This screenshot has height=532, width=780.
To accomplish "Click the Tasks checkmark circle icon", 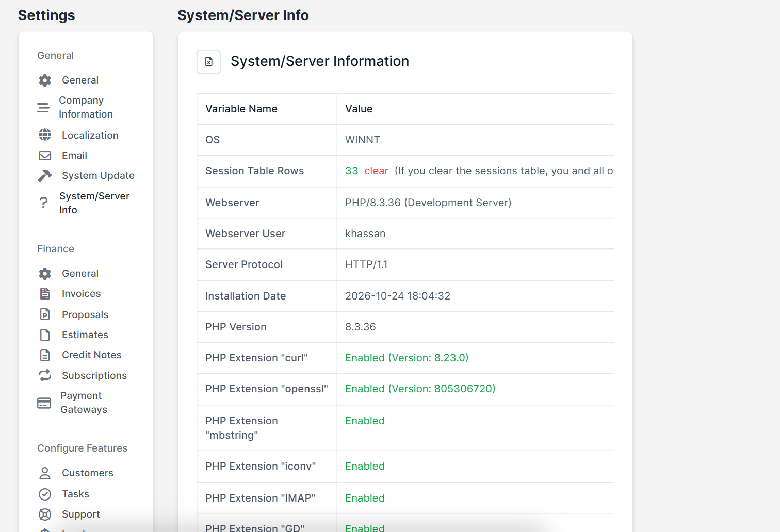I will pyautogui.click(x=45, y=494).
